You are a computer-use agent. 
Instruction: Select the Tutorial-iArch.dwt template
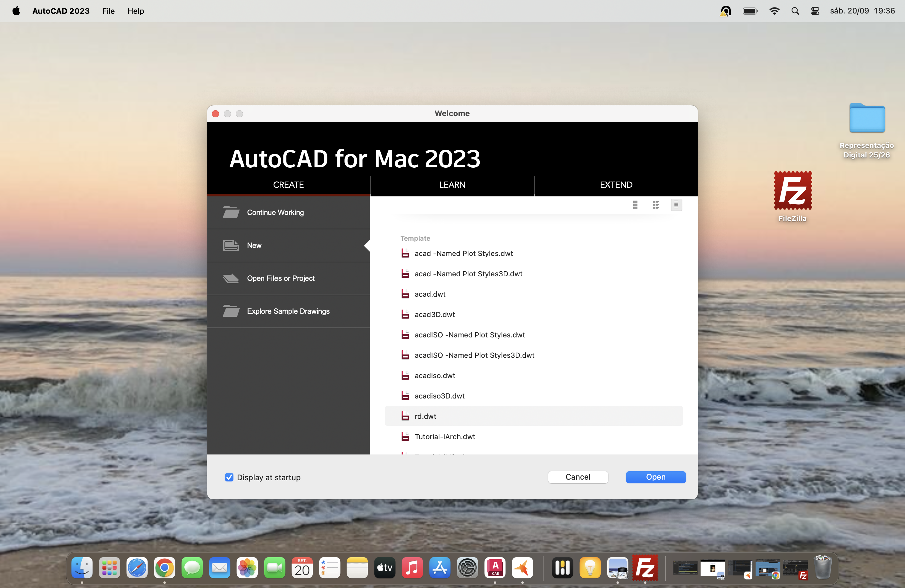point(445,437)
